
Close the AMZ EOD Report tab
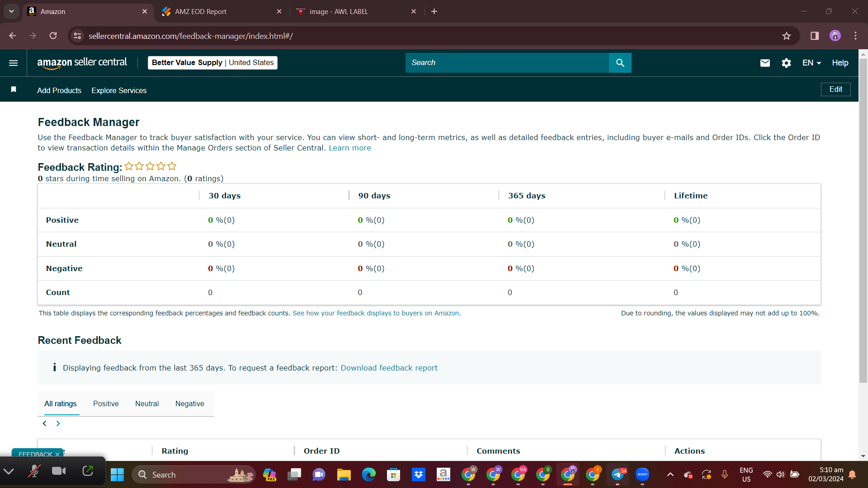click(279, 11)
